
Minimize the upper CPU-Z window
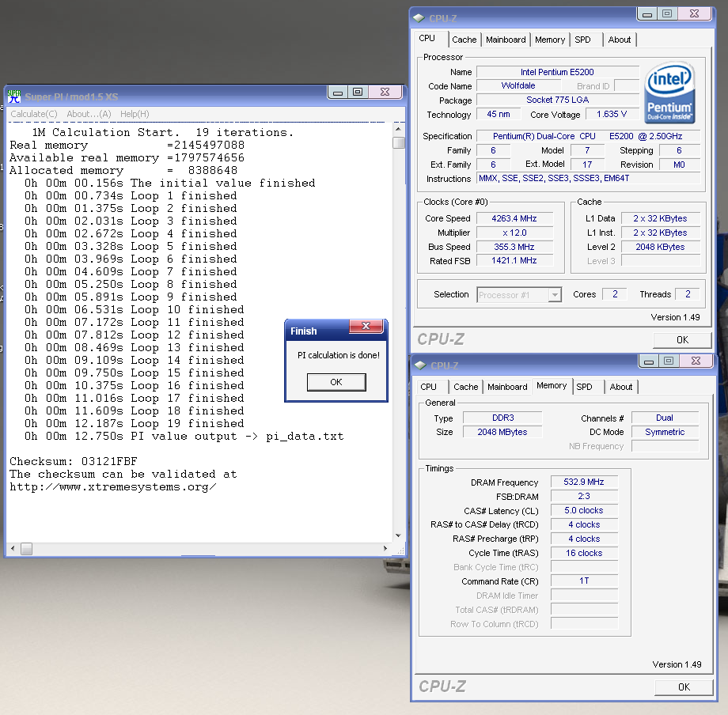pos(647,14)
